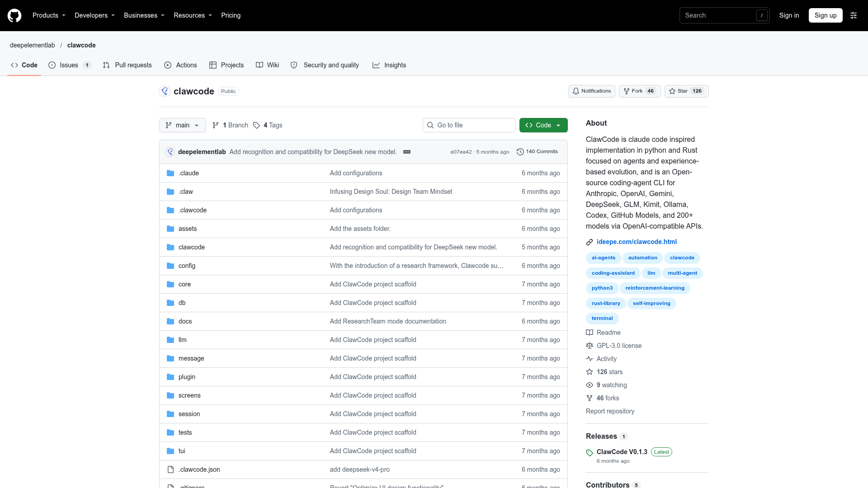
Task: Expand the Businesses menu
Action: (144, 15)
